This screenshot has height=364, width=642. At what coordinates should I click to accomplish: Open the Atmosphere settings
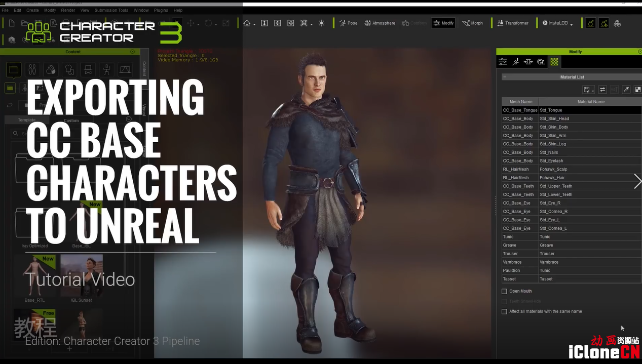(380, 23)
